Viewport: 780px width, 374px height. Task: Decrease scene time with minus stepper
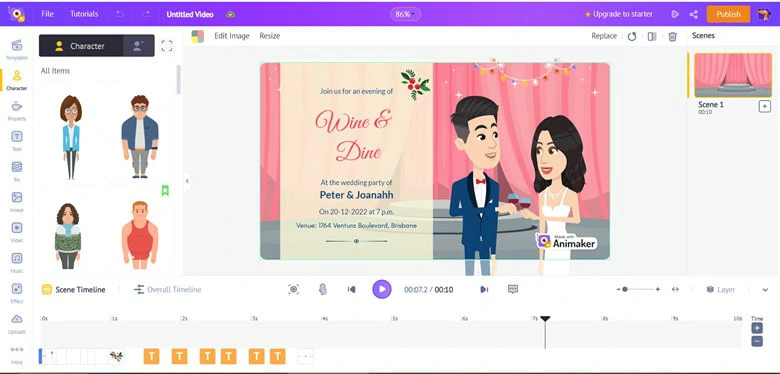(x=757, y=341)
